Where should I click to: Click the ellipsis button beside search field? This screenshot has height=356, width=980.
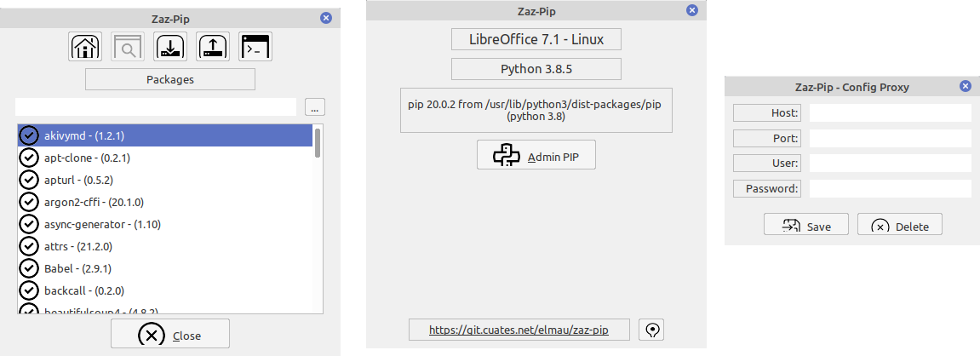click(314, 107)
